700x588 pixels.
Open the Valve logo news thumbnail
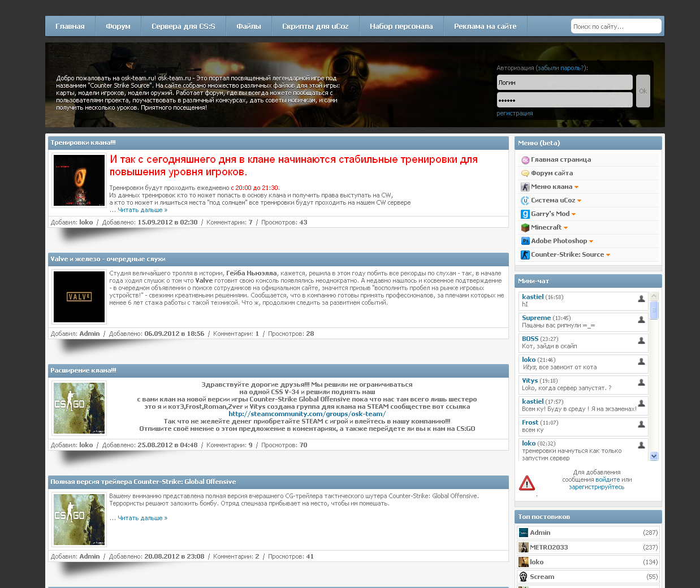pyautogui.click(x=79, y=297)
